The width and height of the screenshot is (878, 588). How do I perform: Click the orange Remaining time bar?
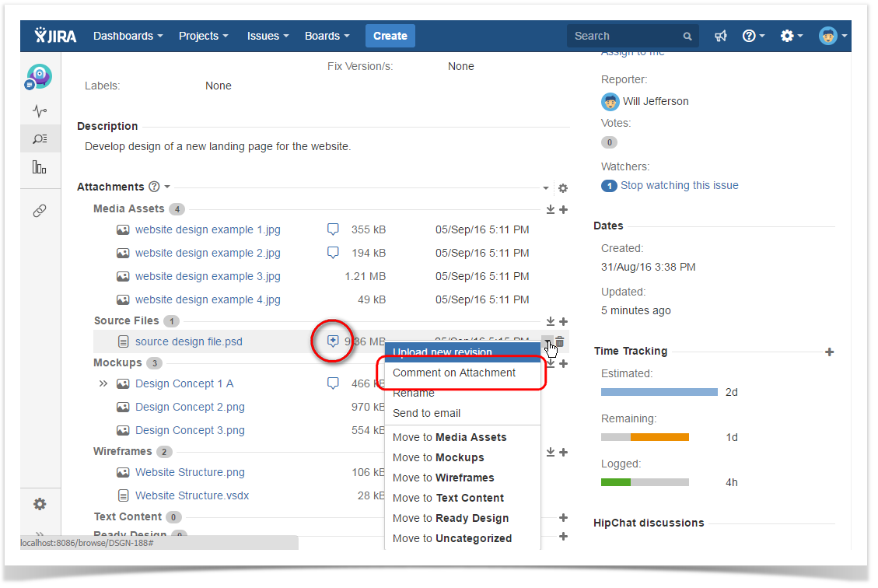(659, 437)
